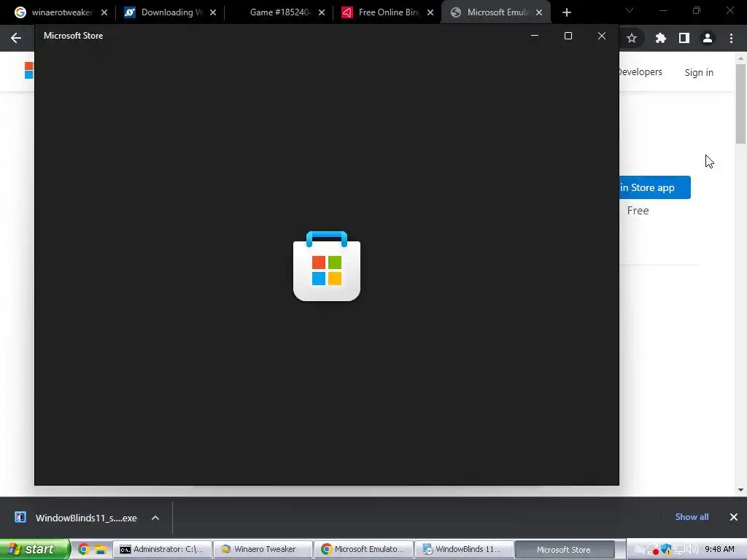Close the winaerotweaker tab
747x560 pixels.
pos(104,12)
